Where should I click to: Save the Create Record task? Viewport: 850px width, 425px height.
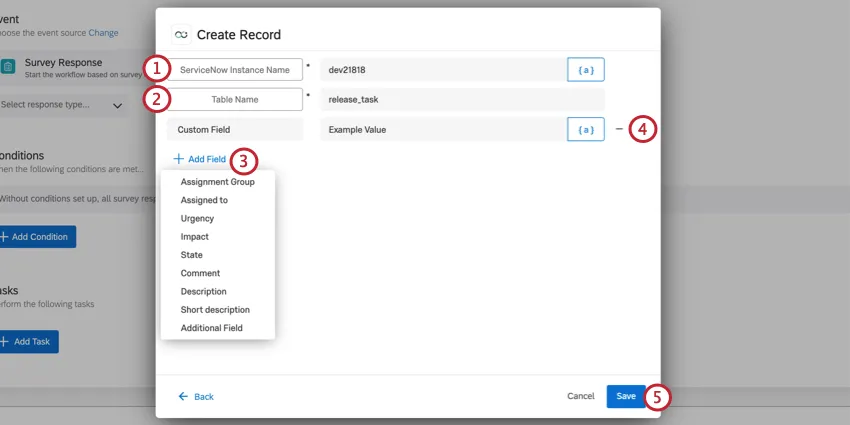pyautogui.click(x=625, y=396)
